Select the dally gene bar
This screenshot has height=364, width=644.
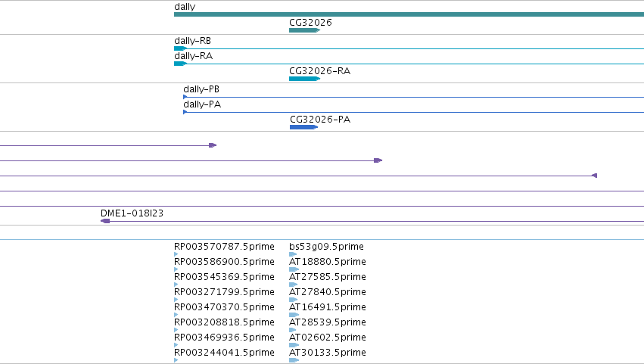click(x=409, y=14)
